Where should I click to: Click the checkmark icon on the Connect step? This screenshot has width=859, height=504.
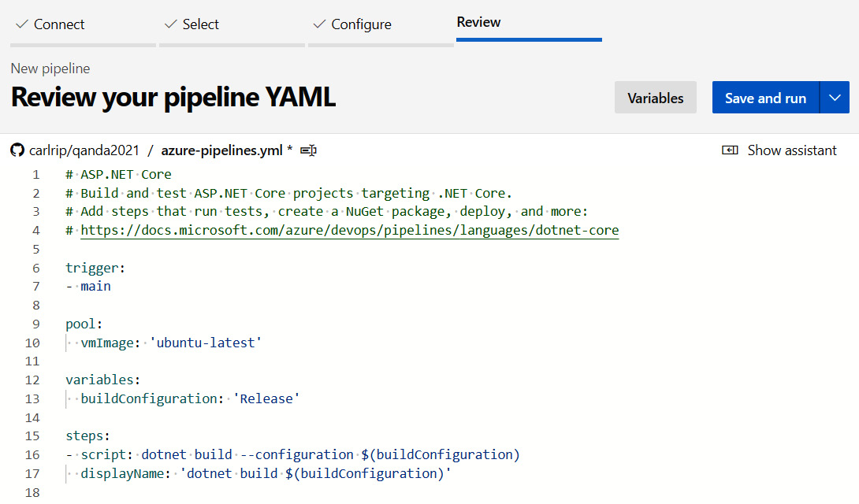click(x=20, y=24)
